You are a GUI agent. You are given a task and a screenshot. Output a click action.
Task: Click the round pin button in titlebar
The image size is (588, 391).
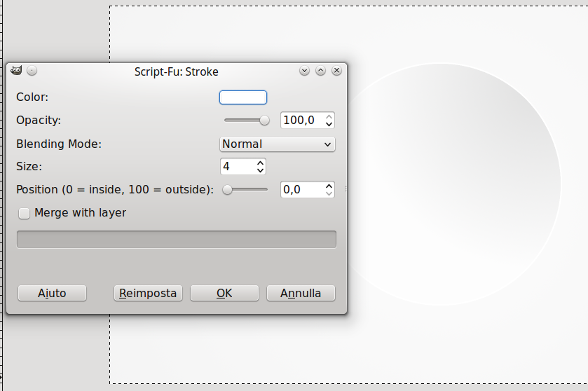[32, 71]
